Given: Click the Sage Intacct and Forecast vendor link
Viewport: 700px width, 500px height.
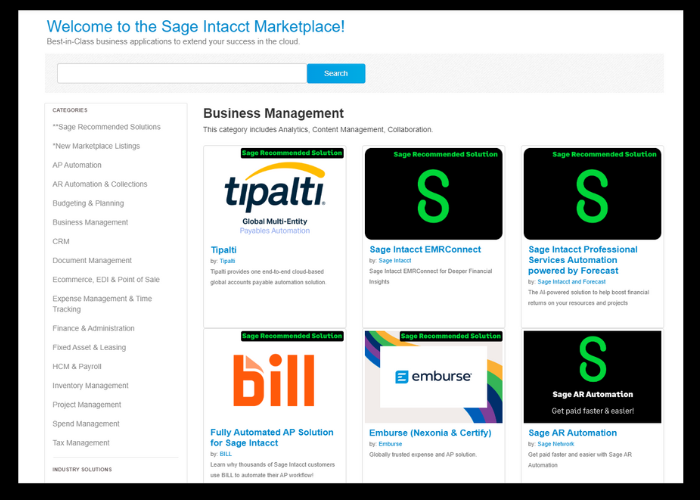Looking at the screenshot, I should (571, 282).
